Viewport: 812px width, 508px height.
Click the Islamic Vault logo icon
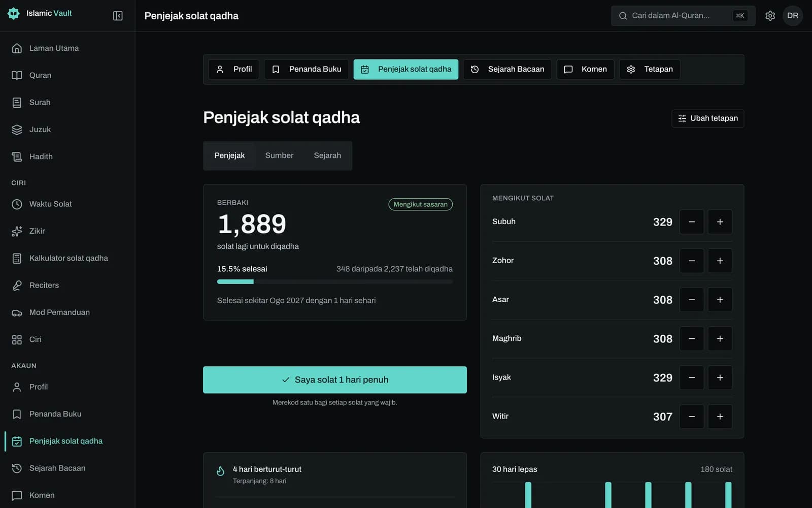(14, 13)
